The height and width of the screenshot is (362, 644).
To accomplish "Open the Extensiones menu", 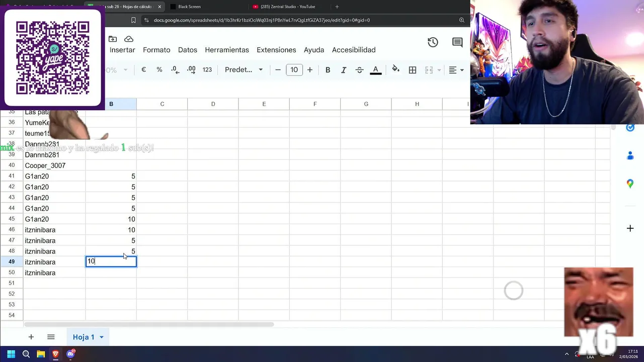I will point(276,50).
